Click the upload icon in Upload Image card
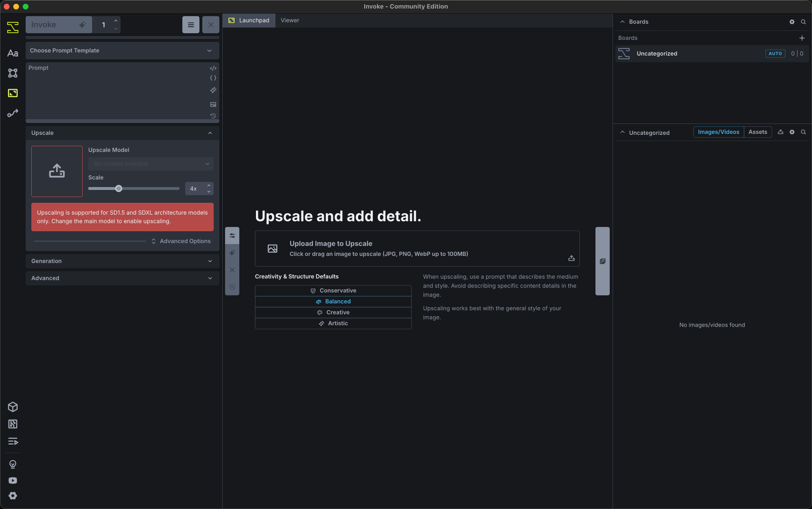 click(572, 258)
